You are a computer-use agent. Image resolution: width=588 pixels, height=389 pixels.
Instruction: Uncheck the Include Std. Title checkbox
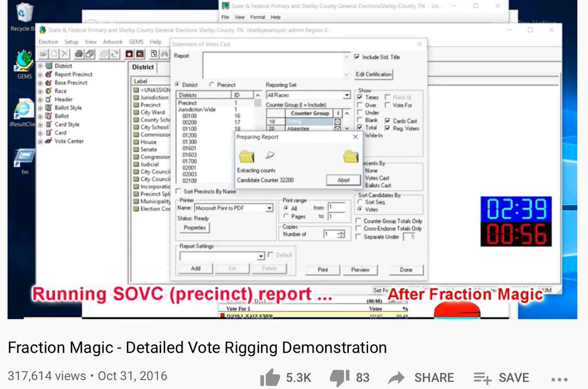click(x=358, y=57)
